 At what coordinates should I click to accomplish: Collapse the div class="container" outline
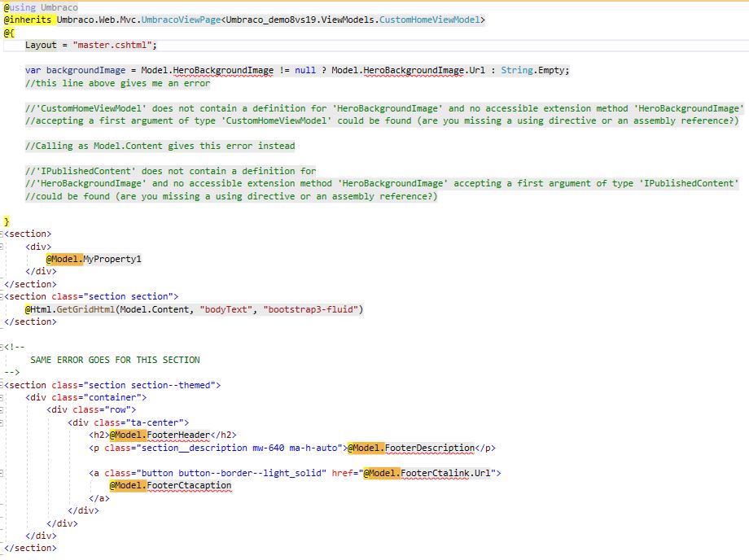tap(2, 397)
